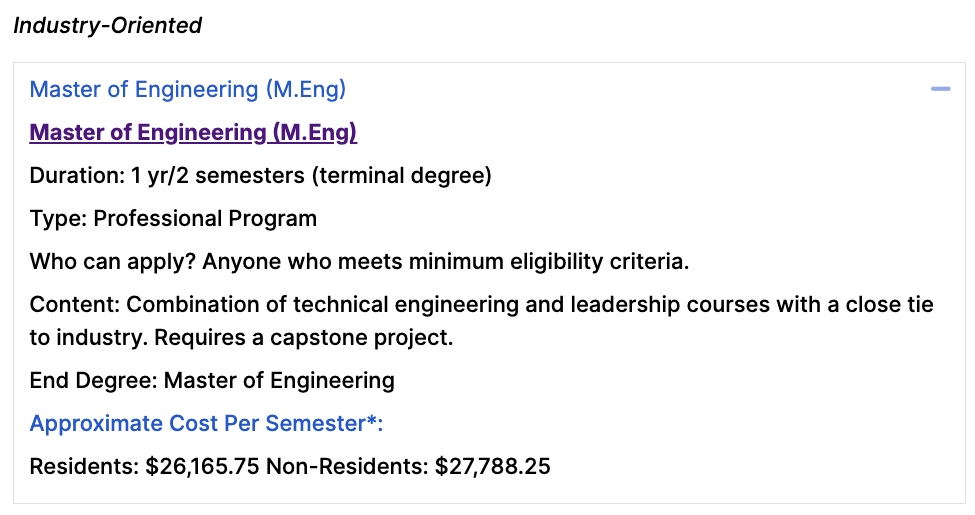Screen dimensions: 975x515
Task: Click the Duration: label
Action: click(x=77, y=175)
